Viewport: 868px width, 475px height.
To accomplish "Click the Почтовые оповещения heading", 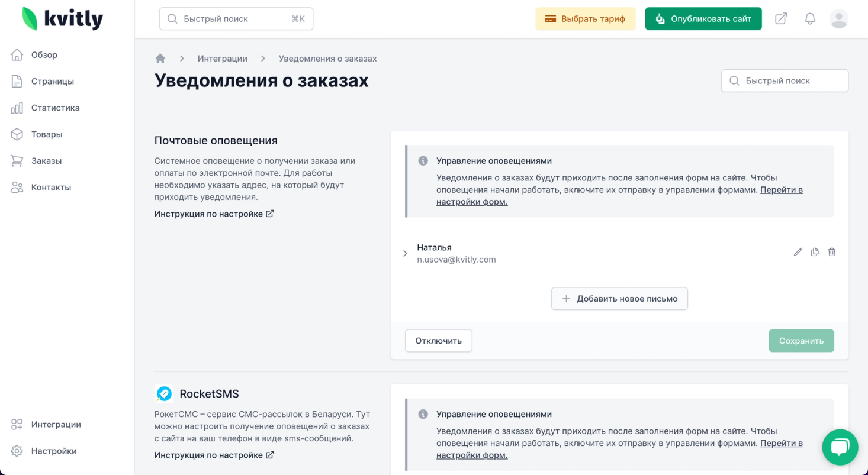I will click(216, 141).
